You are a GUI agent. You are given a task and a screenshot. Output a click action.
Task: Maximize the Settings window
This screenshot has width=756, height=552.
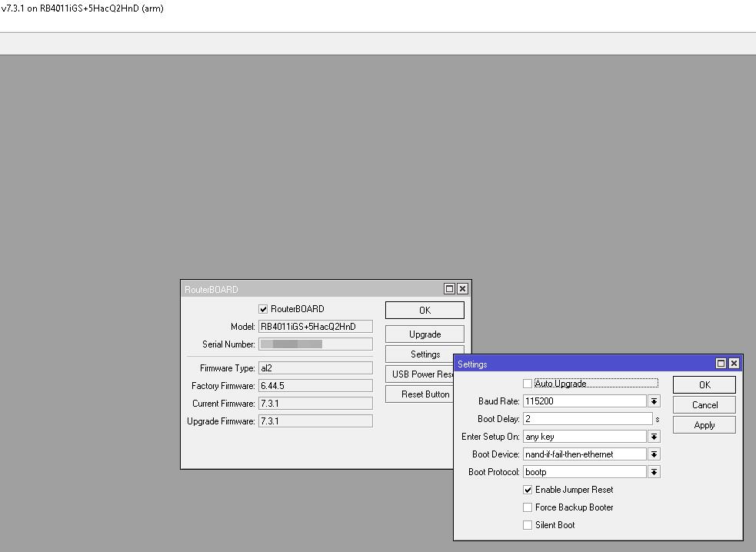[x=721, y=364]
